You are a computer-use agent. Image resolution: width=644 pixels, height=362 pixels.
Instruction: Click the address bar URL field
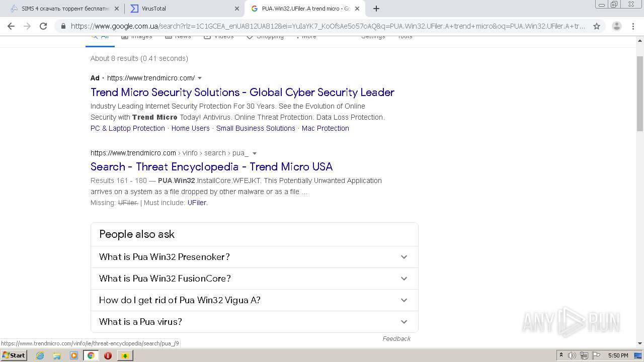328,26
